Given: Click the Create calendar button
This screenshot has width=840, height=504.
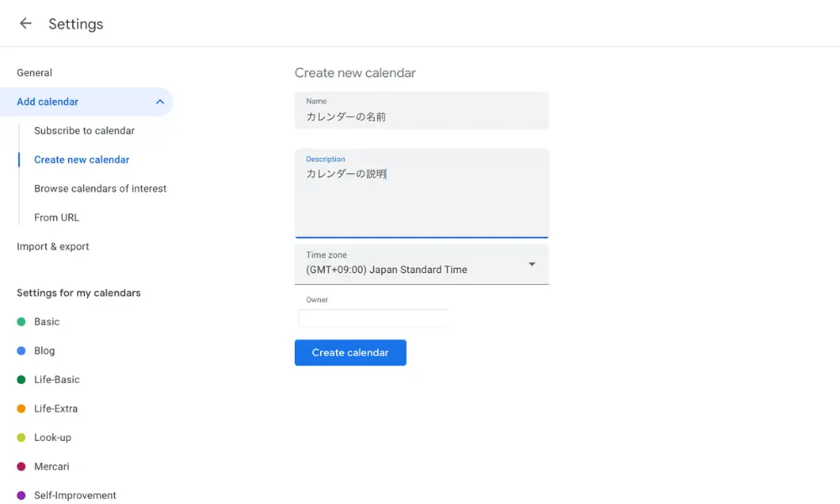Looking at the screenshot, I should tap(350, 353).
